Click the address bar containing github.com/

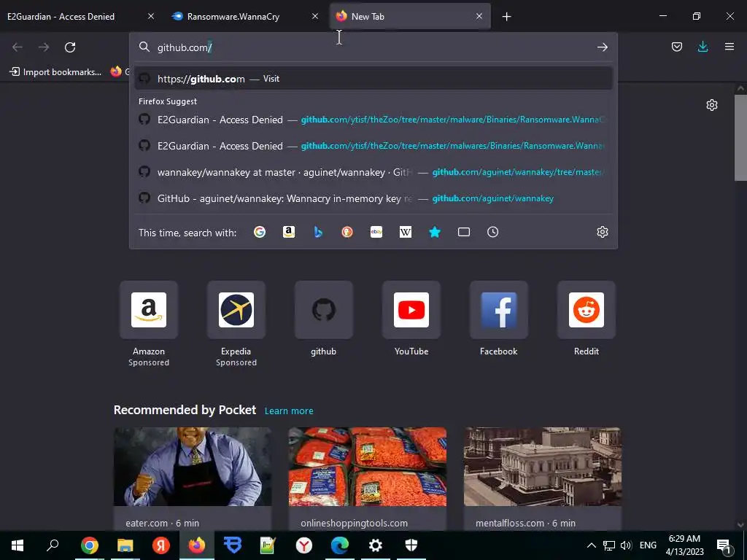373,47
